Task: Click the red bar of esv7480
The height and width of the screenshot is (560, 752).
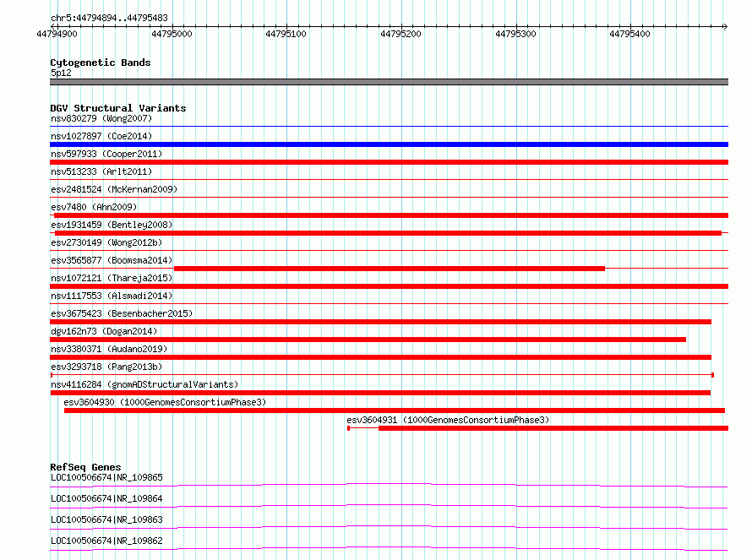Action: [x=391, y=215]
